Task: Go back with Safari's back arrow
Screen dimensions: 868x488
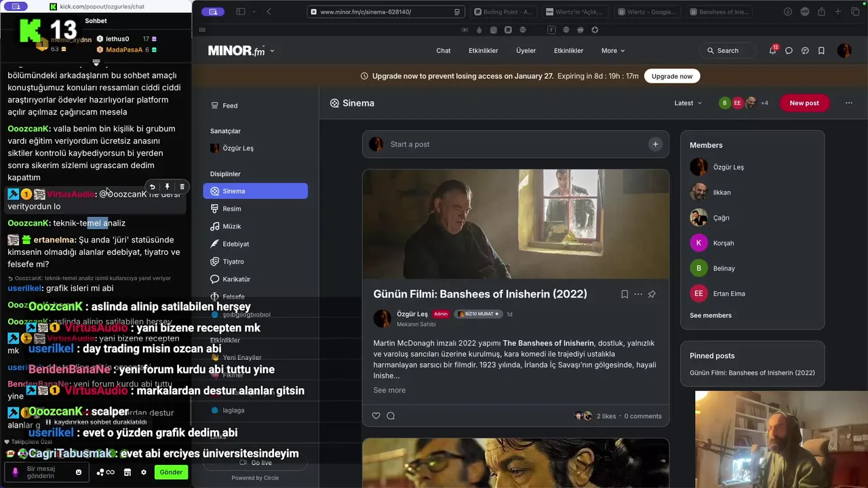Action: 269,12
